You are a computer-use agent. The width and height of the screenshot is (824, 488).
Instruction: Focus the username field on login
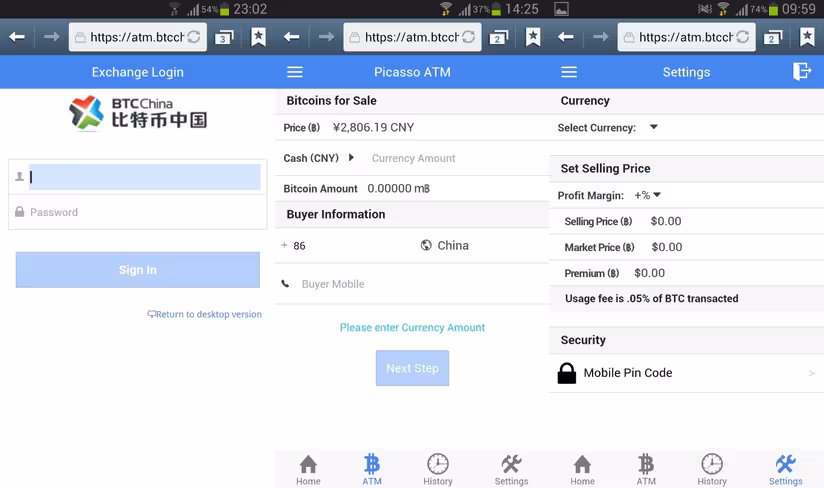click(x=145, y=177)
